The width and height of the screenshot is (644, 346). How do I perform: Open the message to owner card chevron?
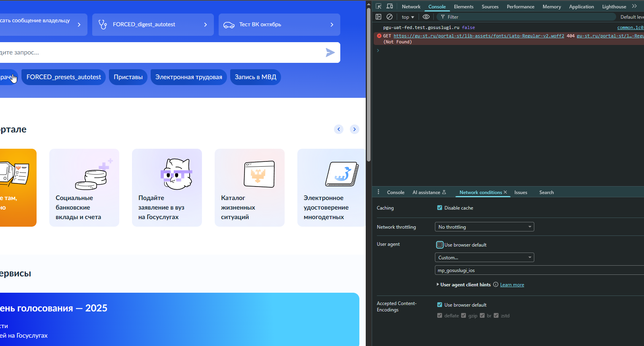point(79,25)
